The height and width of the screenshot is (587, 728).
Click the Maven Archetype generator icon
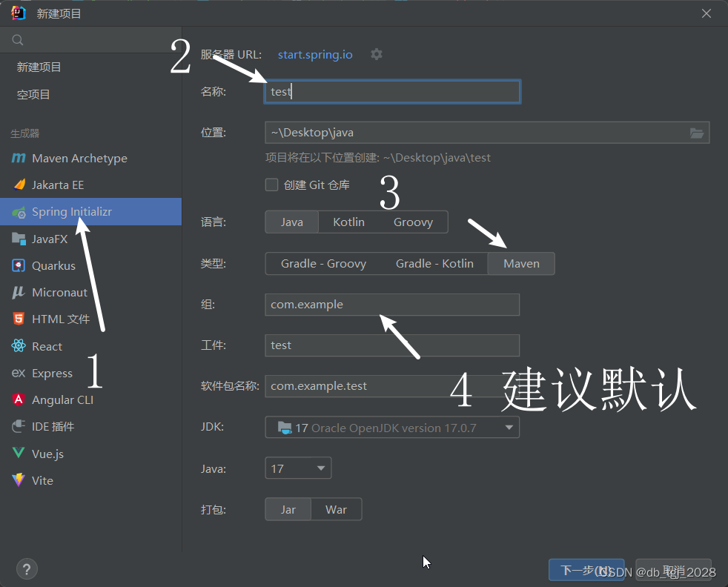click(19, 158)
